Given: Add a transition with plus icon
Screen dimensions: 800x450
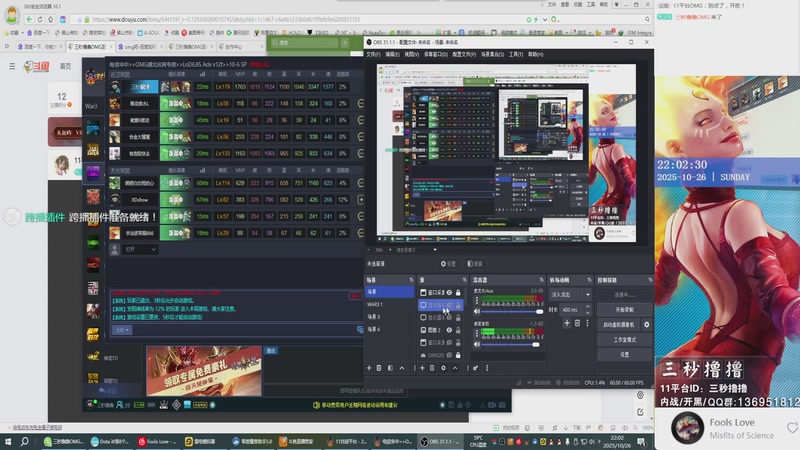Looking at the screenshot, I should [567, 323].
